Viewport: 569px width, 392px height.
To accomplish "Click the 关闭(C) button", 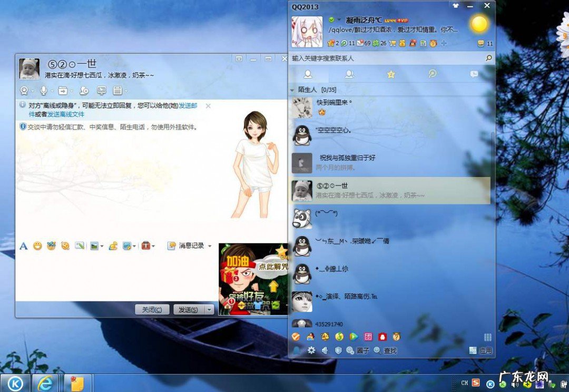I will pyautogui.click(x=151, y=310).
